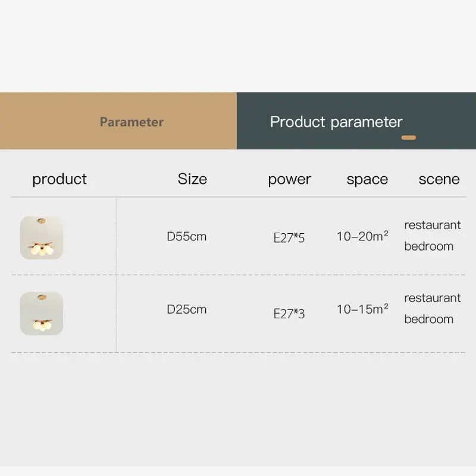Click the Size column header
The image size is (476, 476).
click(x=192, y=179)
